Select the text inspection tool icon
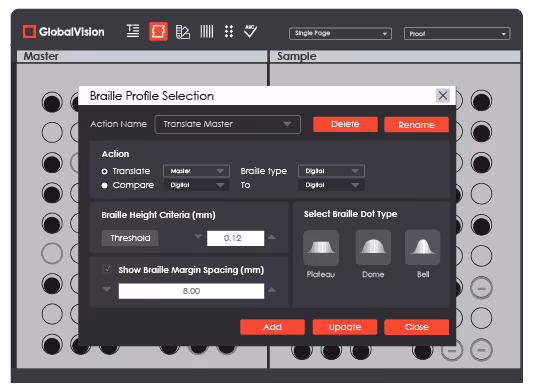 pos(133,31)
